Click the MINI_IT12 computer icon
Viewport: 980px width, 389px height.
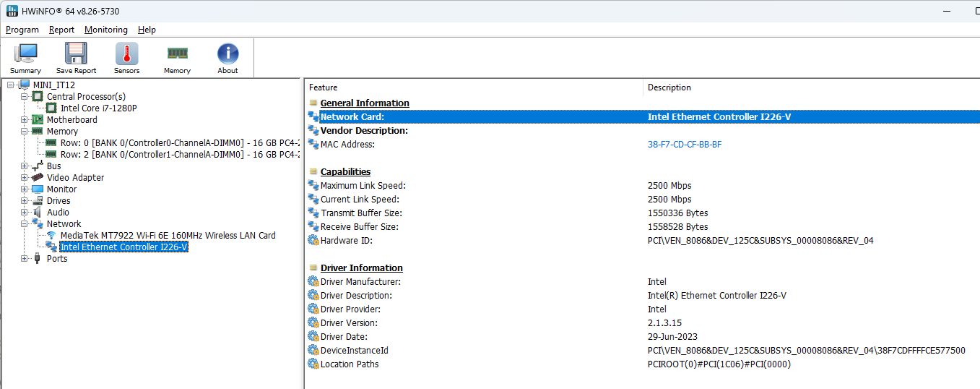tap(24, 85)
